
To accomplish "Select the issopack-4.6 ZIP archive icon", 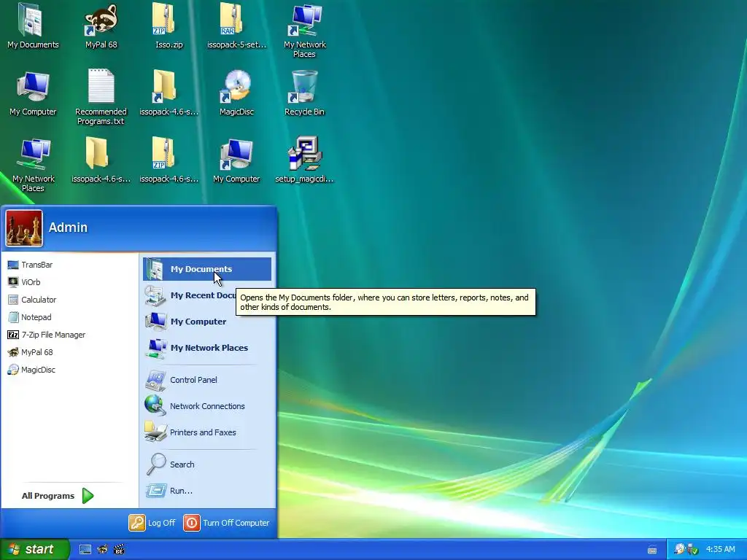I will coord(169,160).
